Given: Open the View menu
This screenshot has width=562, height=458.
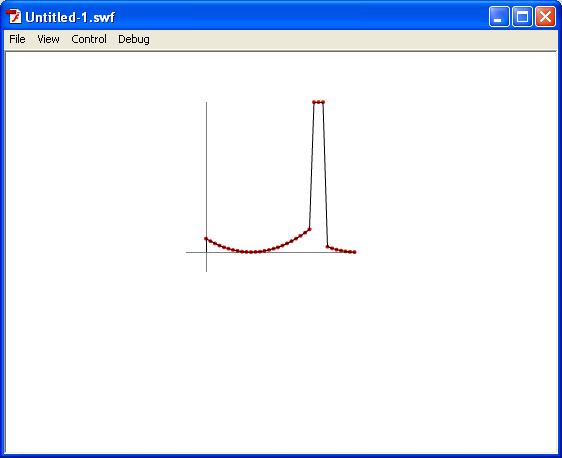Looking at the screenshot, I should pyautogui.click(x=48, y=39).
